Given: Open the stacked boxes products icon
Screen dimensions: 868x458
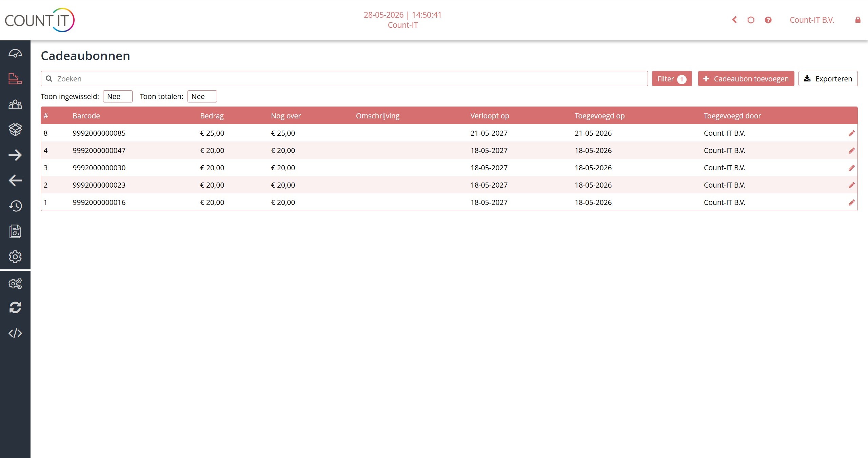Looking at the screenshot, I should (15, 129).
